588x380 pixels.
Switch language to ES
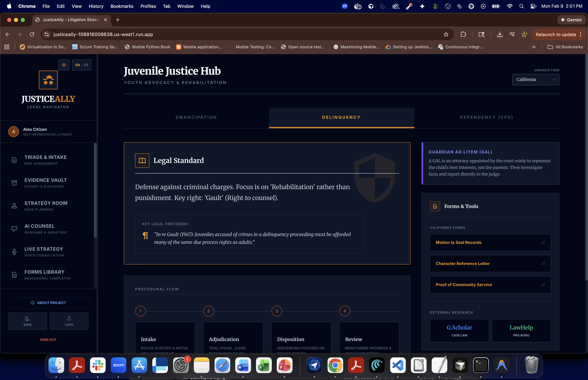click(x=86, y=65)
